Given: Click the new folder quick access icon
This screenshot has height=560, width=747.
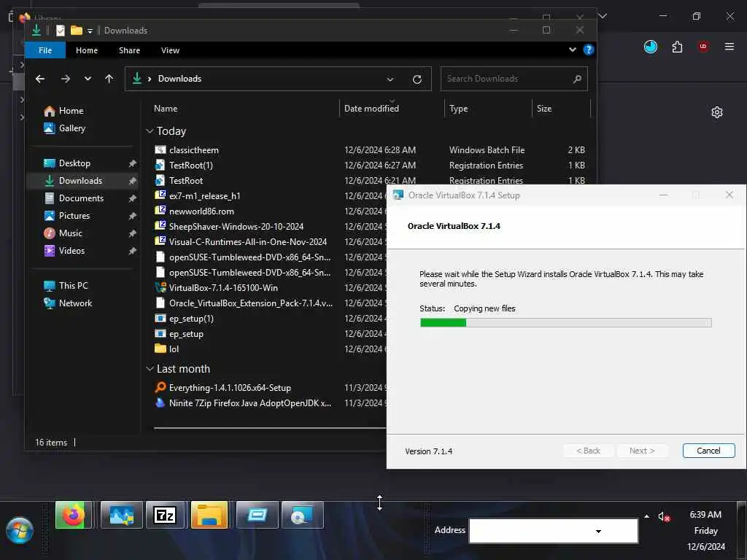Looking at the screenshot, I should pyautogui.click(x=76, y=31).
